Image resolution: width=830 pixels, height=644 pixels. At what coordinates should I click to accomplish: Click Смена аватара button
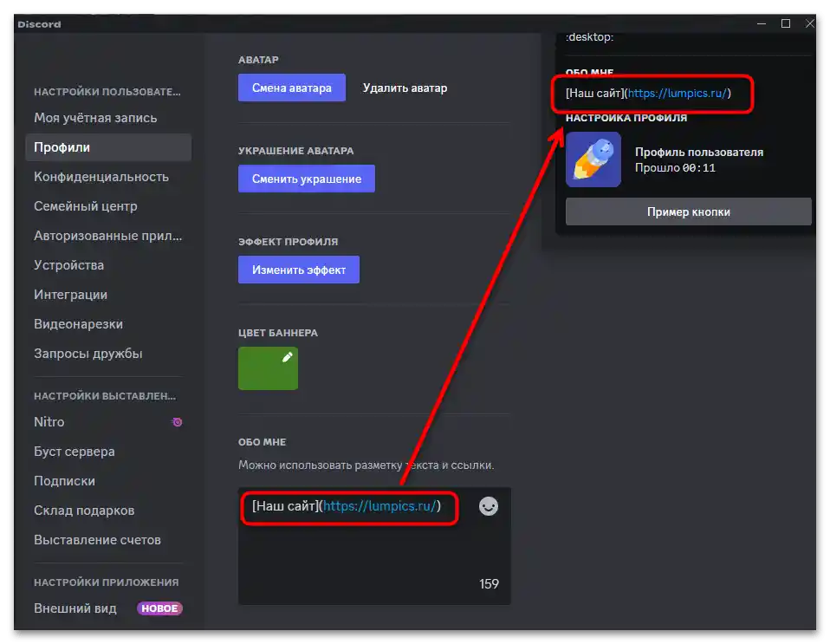[x=292, y=88]
